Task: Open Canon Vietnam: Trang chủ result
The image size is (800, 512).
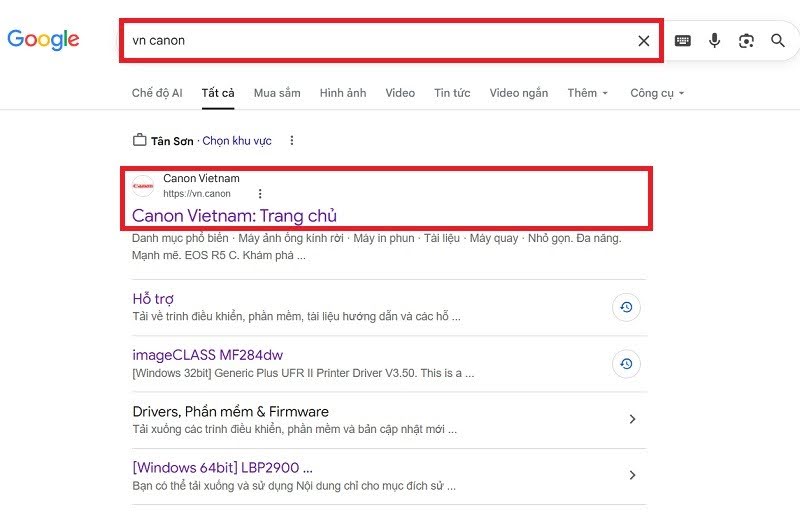Action: click(234, 216)
